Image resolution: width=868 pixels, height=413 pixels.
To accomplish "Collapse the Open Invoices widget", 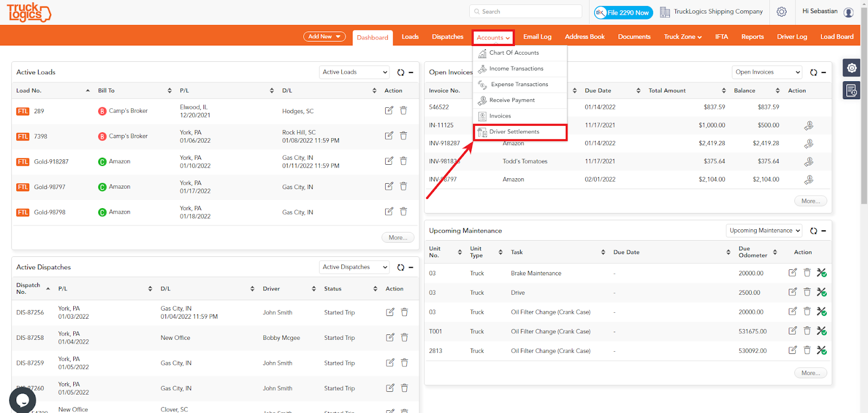I will [x=824, y=72].
